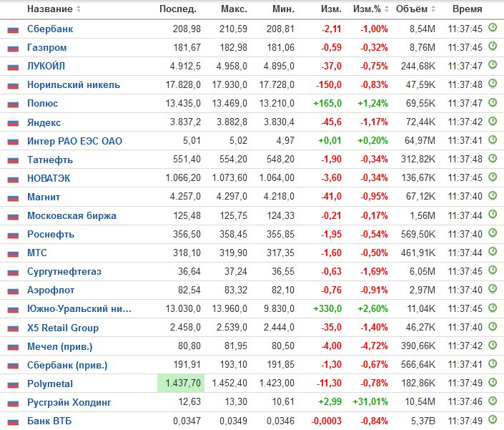Viewport: 504px width, 430px height.
Task: Click the clock icon in Полюс row
Action: point(493,102)
